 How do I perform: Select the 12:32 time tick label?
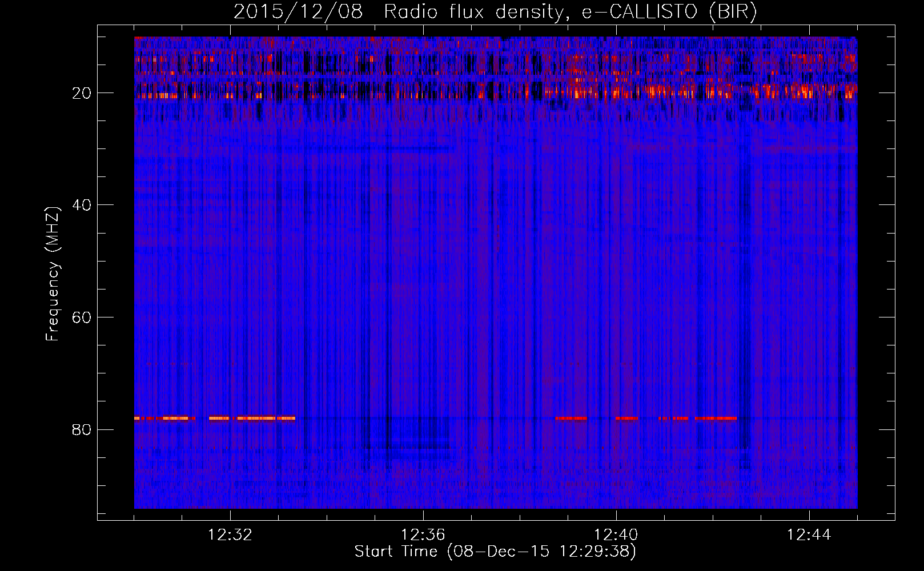click(x=230, y=535)
